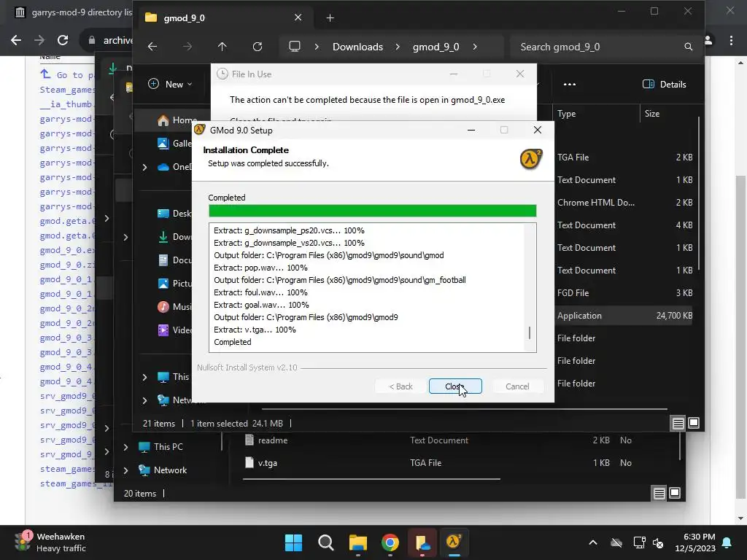Image resolution: width=747 pixels, height=560 pixels.
Task: Select 'Extract: pop.wav... 100%' log line
Action: click(x=260, y=268)
